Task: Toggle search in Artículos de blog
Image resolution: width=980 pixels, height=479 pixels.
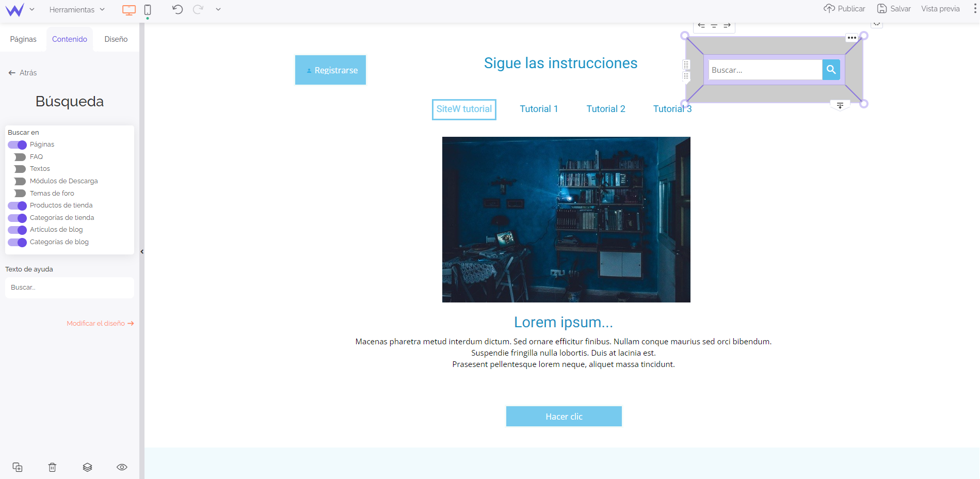Action: 17,230
